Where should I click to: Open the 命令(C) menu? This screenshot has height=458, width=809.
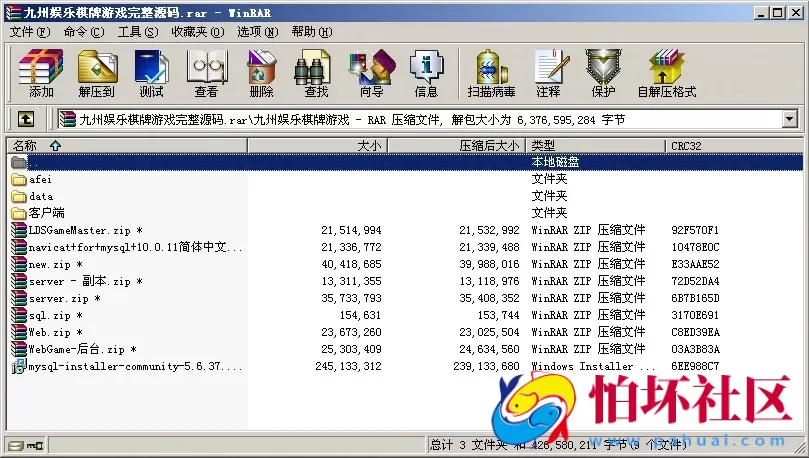click(84, 32)
